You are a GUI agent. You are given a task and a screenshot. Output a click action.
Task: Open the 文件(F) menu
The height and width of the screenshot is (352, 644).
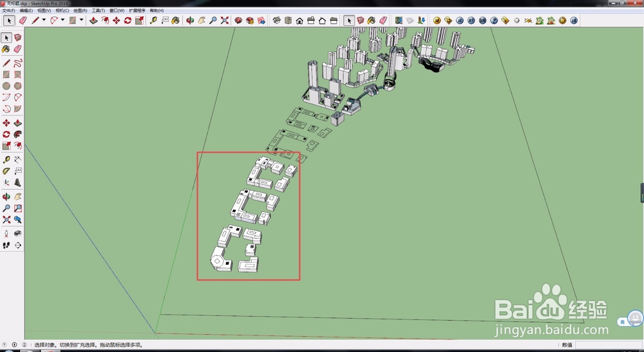point(8,10)
